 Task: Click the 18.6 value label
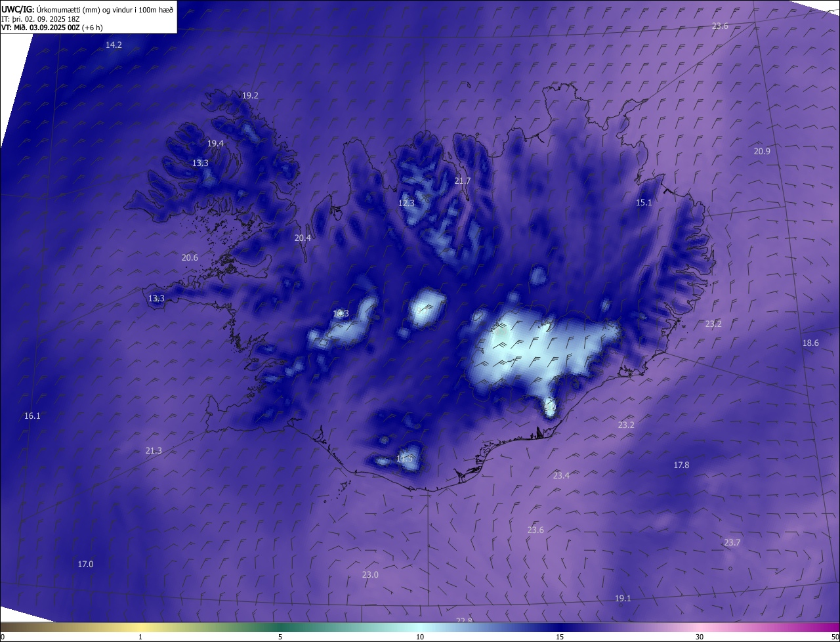point(810,343)
